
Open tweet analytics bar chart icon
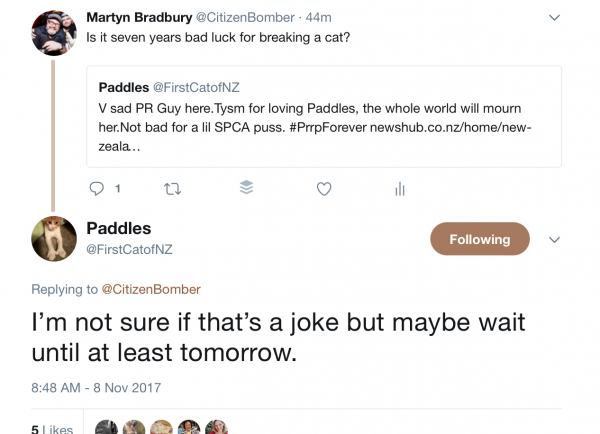pos(399,188)
